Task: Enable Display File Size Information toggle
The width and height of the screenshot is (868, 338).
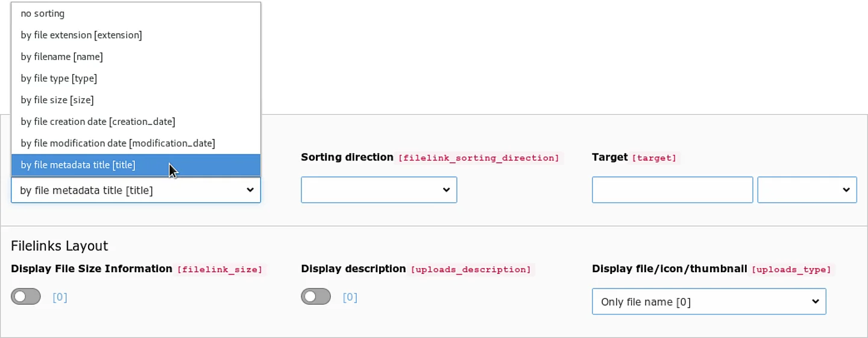Action: click(x=26, y=297)
